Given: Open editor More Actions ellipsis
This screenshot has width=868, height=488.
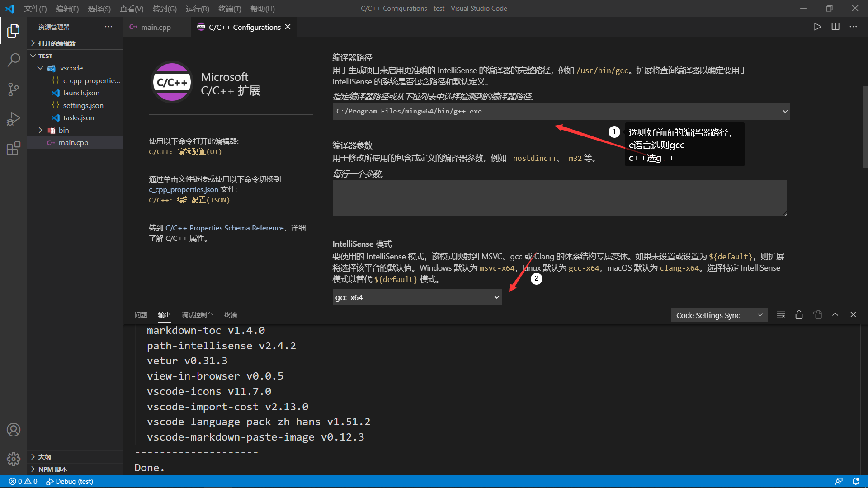Looking at the screenshot, I should [x=853, y=27].
